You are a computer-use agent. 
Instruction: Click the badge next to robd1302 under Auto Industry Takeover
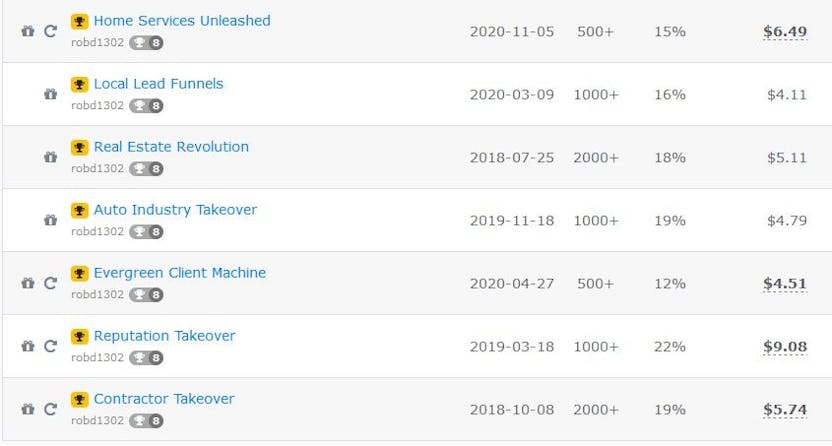[147, 232]
